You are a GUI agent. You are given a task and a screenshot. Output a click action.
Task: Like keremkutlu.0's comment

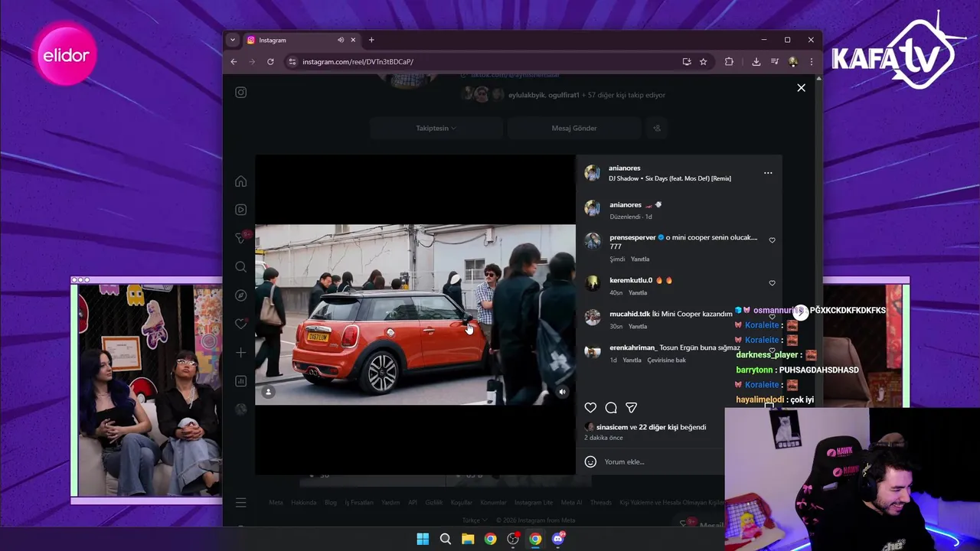click(x=772, y=283)
